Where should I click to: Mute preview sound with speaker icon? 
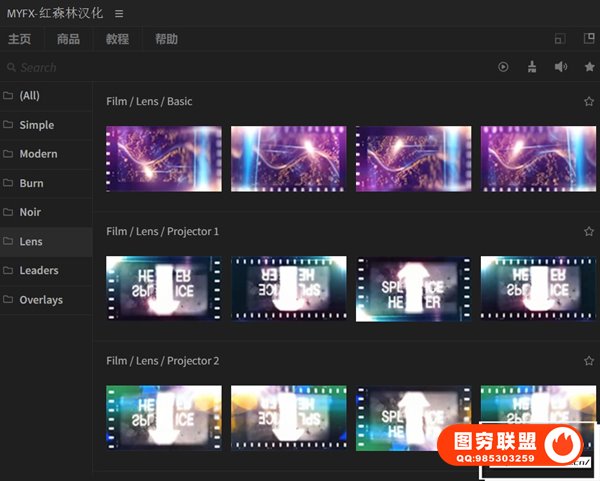[x=561, y=67]
